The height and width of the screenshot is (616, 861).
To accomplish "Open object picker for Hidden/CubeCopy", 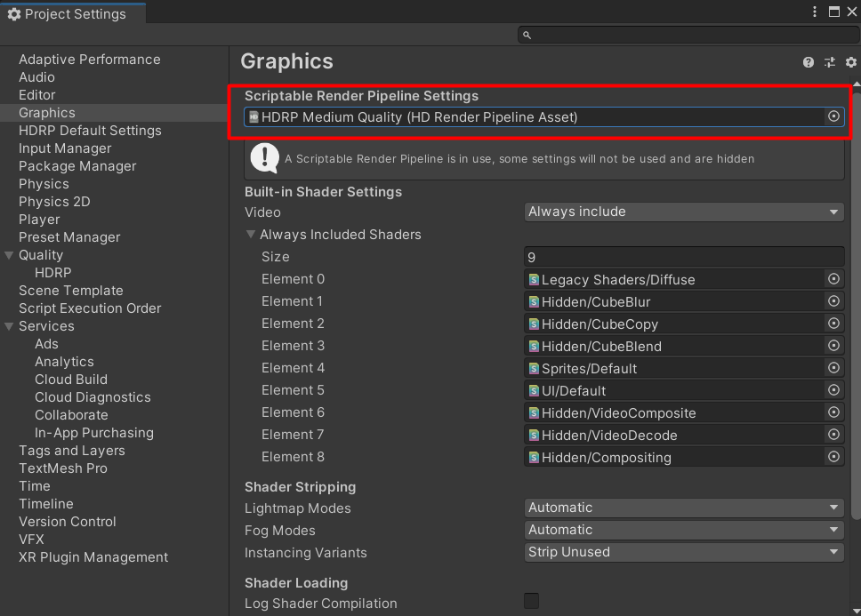I will tap(833, 324).
